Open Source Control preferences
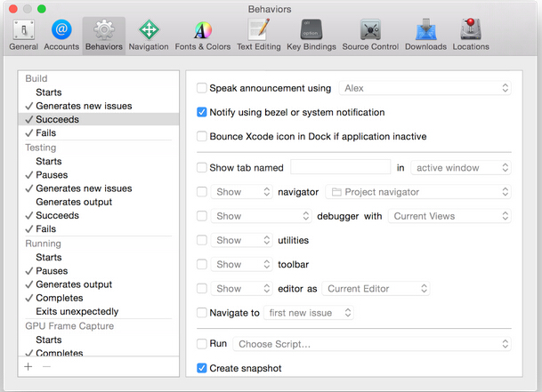 (369, 34)
